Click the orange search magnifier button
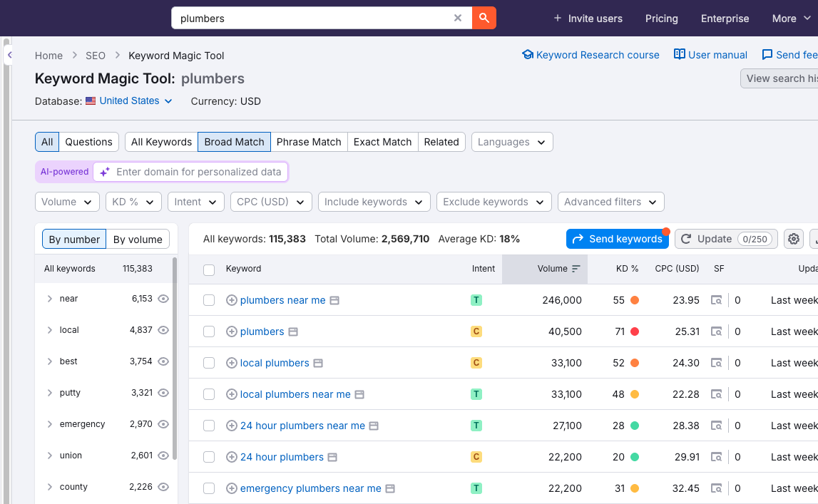818x504 pixels. [x=484, y=19]
